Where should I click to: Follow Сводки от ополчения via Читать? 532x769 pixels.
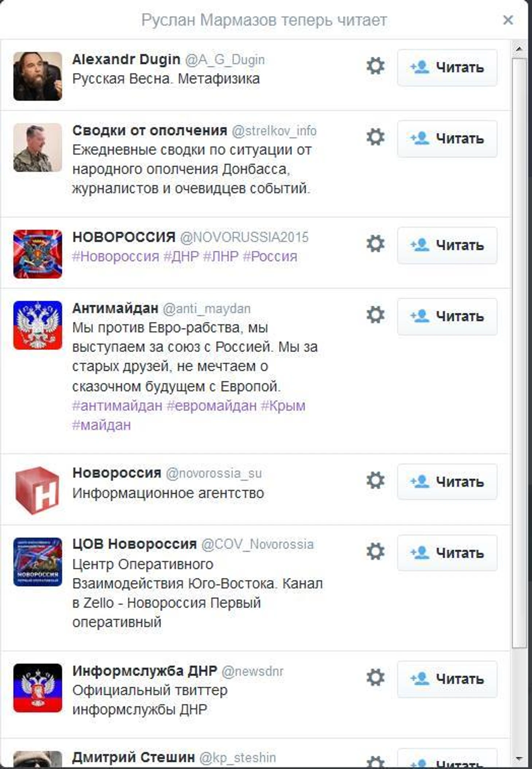[x=447, y=139]
